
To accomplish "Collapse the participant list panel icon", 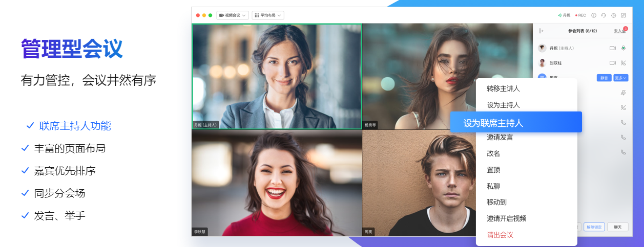I will click(541, 31).
